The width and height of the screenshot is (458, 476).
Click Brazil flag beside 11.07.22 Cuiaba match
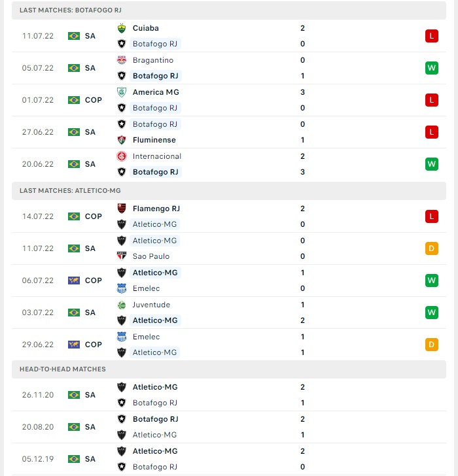[x=74, y=36]
